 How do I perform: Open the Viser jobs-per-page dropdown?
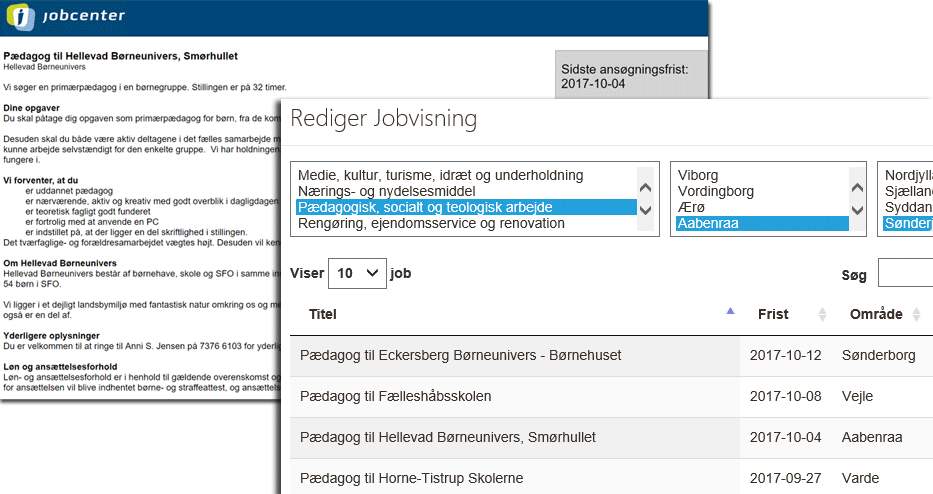tap(357, 273)
